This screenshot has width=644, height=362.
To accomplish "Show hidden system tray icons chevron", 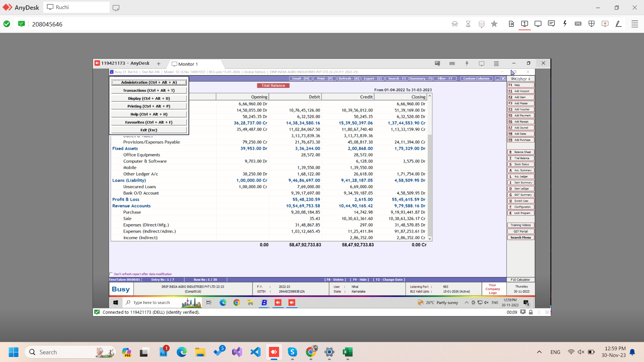I will pos(539,352).
